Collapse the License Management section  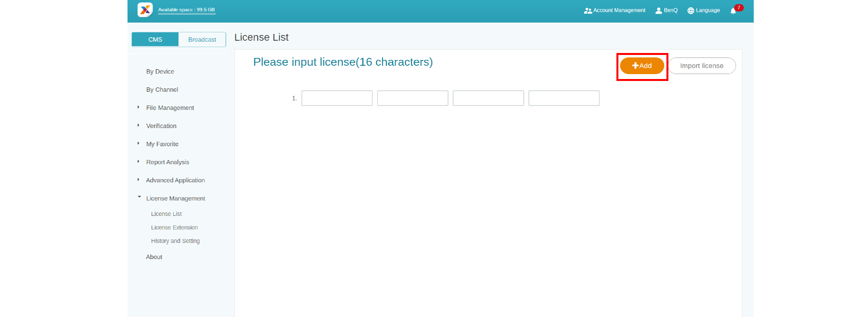(139, 197)
